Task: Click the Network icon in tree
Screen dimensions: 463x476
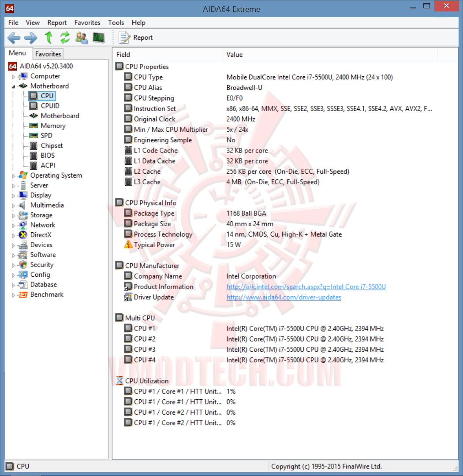Action: pyautogui.click(x=23, y=225)
